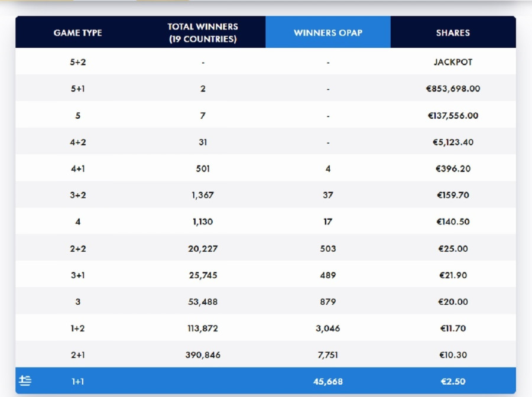Select the €137,556.00 share value

pos(453,116)
